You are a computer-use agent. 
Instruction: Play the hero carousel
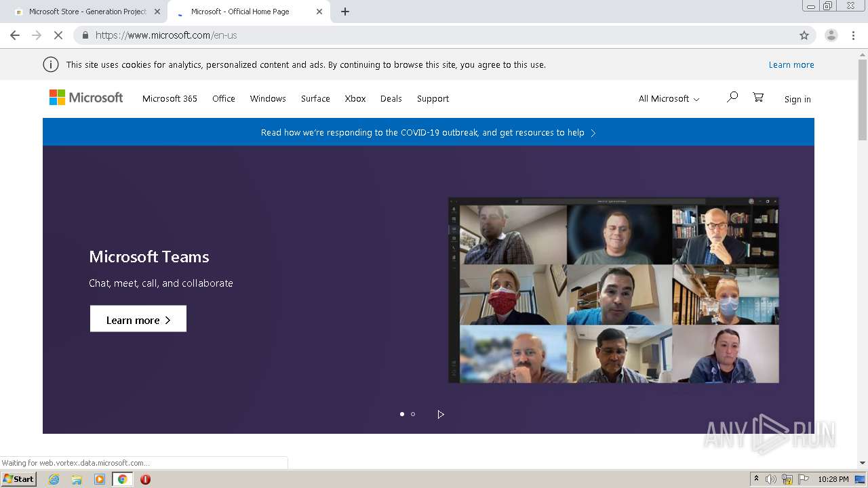click(x=441, y=414)
